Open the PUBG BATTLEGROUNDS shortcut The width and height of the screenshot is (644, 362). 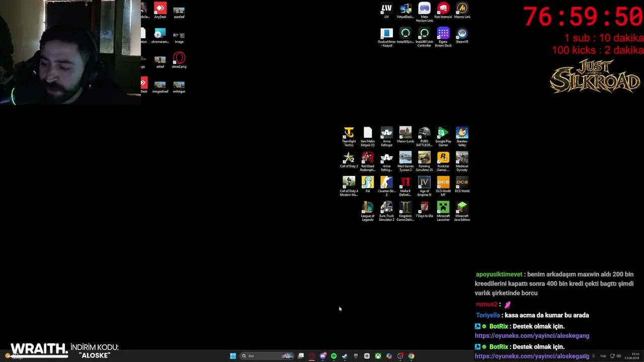pyautogui.click(x=424, y=137)
